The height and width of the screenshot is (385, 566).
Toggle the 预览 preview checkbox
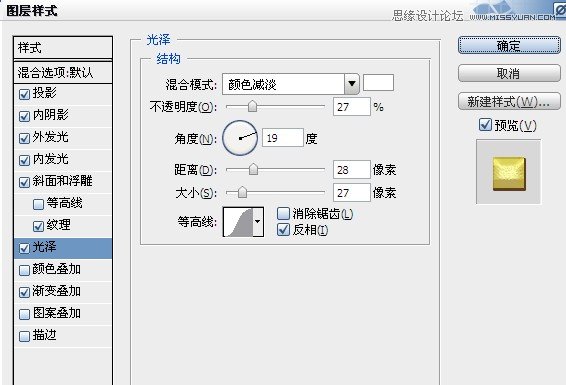point(485,125)
